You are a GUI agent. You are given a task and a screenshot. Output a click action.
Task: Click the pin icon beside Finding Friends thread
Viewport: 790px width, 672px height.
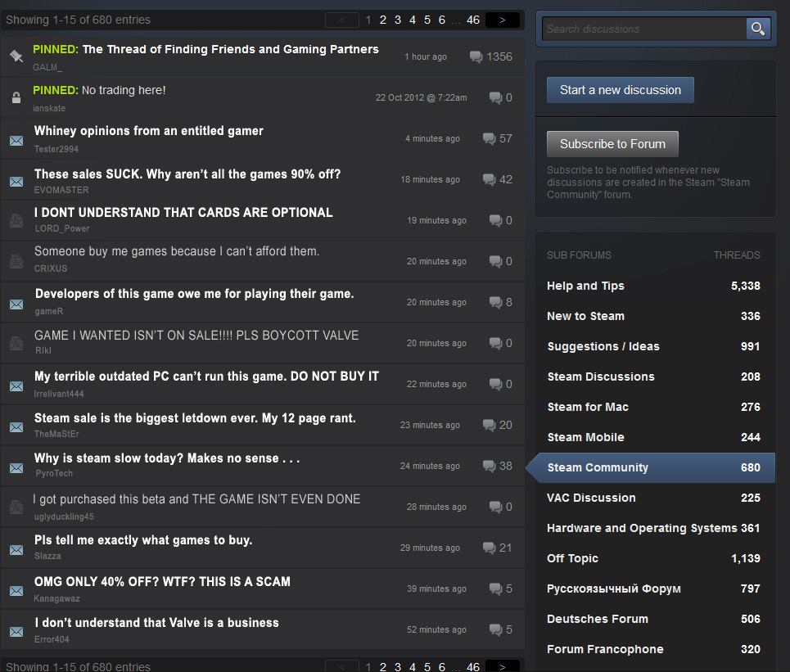[16, 56]
